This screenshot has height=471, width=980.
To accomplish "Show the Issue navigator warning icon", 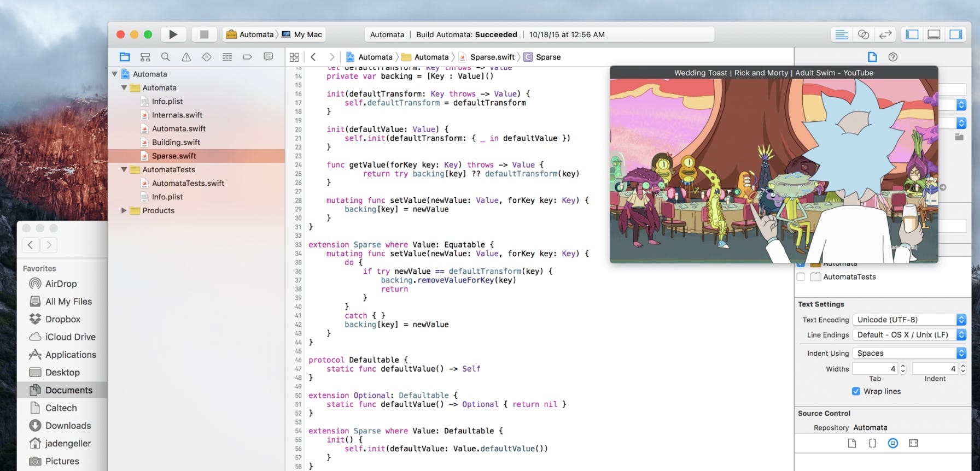I will click(186, 57).
